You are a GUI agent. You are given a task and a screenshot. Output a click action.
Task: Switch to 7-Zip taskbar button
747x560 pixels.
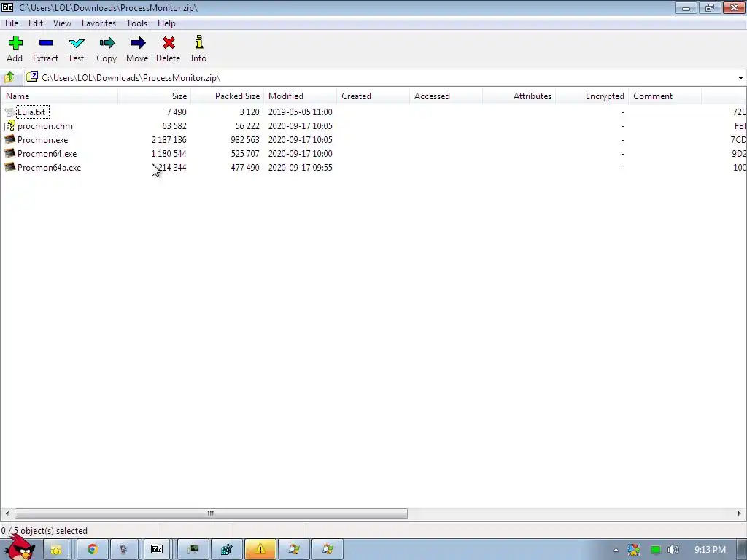point(157,550)
